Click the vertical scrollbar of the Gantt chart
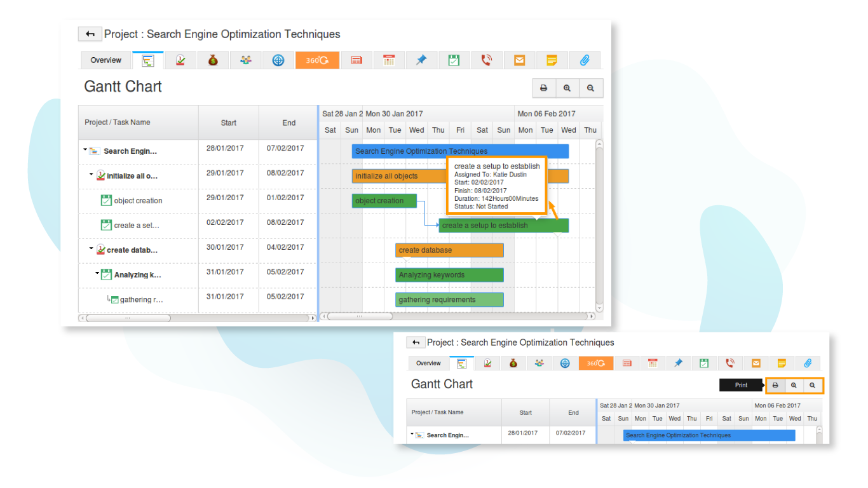This screenshot has height=488, width=868. [x=599, y=226]
